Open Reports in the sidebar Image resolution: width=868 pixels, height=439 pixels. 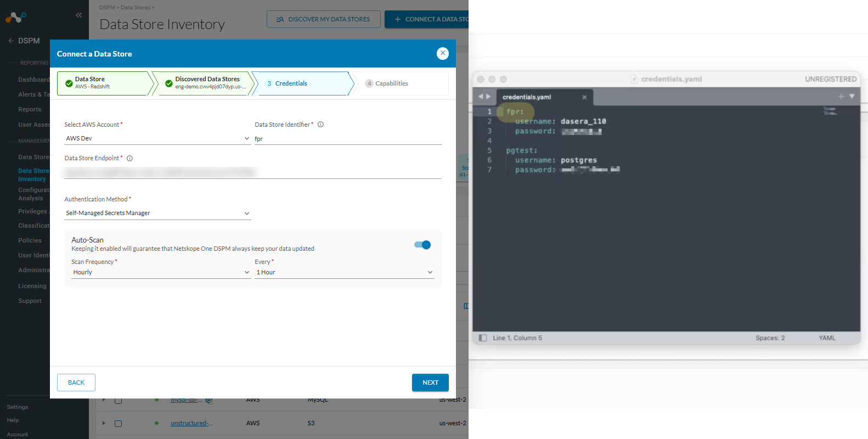tap(30, 109)
